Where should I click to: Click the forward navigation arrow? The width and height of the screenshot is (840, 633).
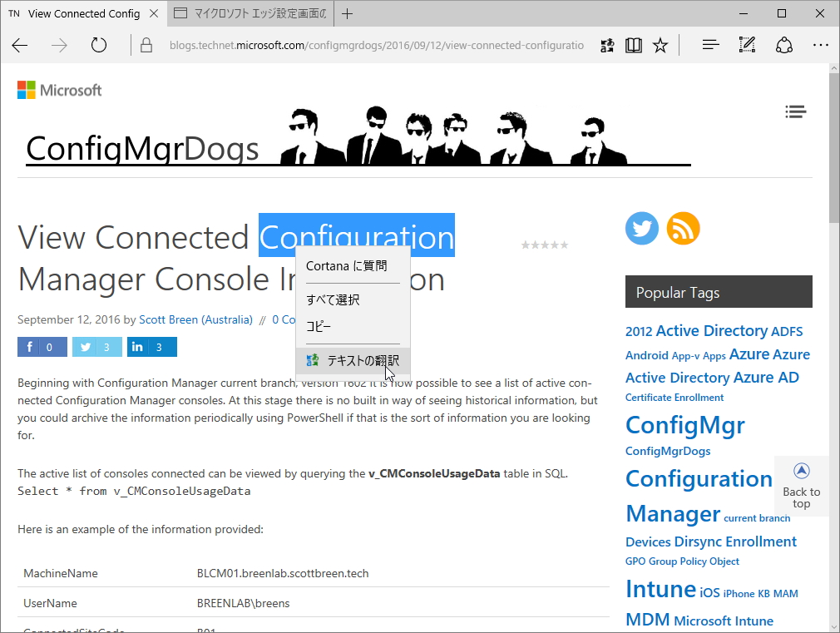pos(59,46)
